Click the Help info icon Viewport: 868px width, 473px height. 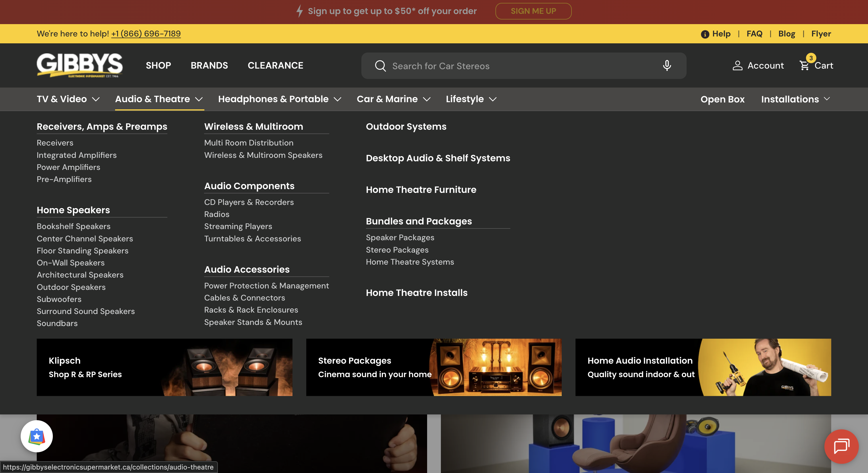tap(705, 34)
